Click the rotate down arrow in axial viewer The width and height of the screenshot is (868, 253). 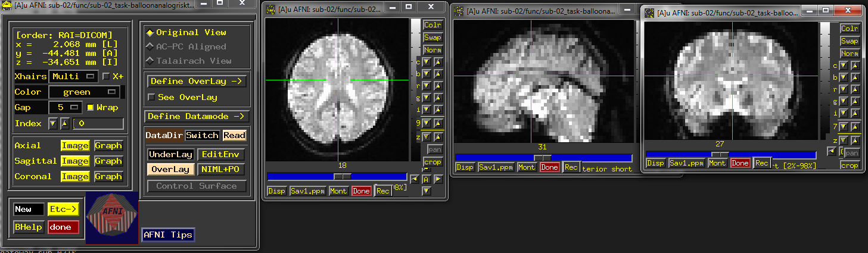click(x=427, y=86)
